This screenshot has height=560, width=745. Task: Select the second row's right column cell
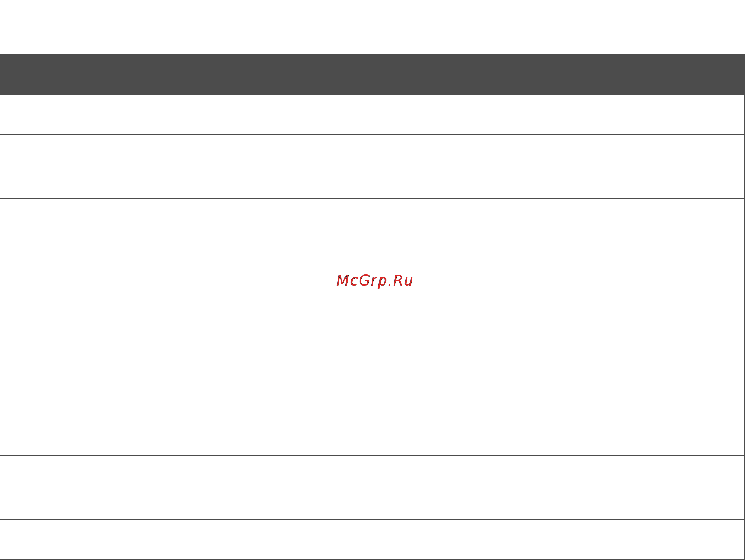[x=482, y=167]
